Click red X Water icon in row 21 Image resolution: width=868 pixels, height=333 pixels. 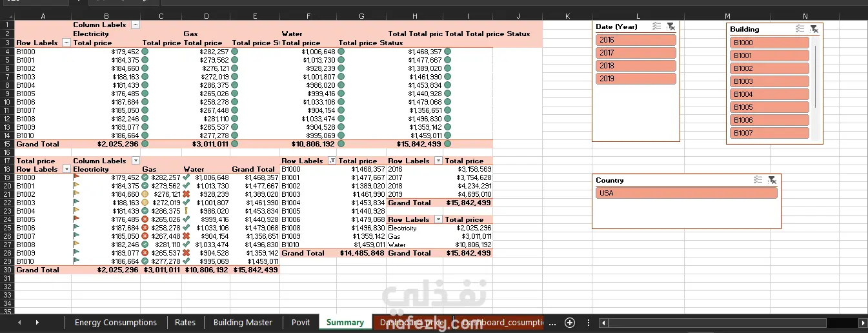tap(186, 194)
